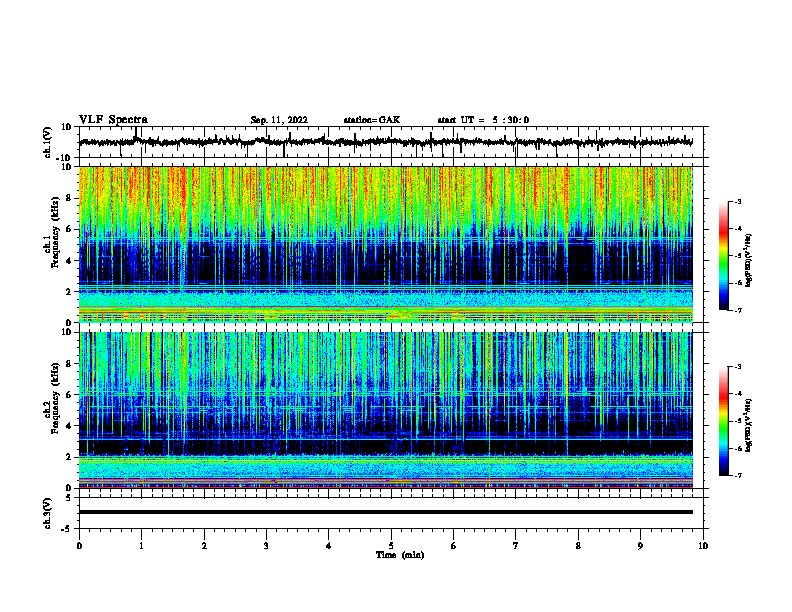
Task: Click the "VLF Spectra" plot title
Action: (x=113, y=119)
